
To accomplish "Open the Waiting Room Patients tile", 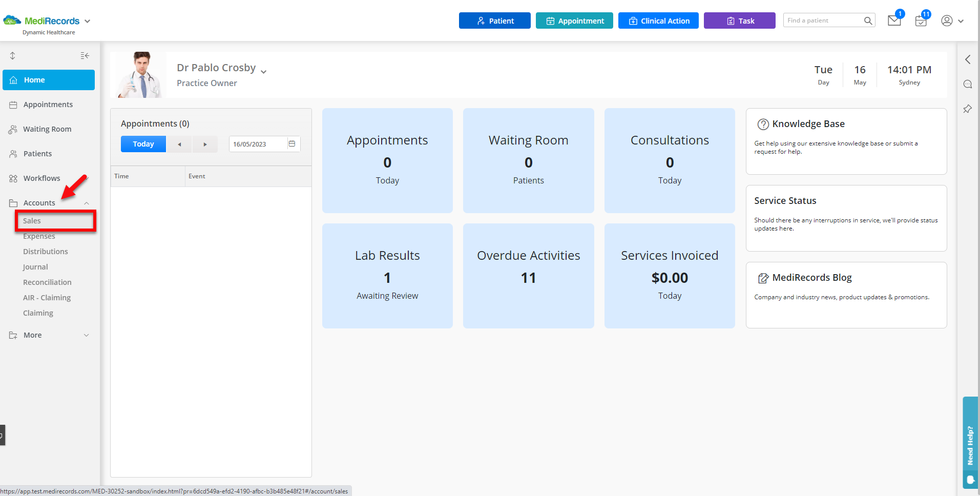I will [x=529, y=160].
